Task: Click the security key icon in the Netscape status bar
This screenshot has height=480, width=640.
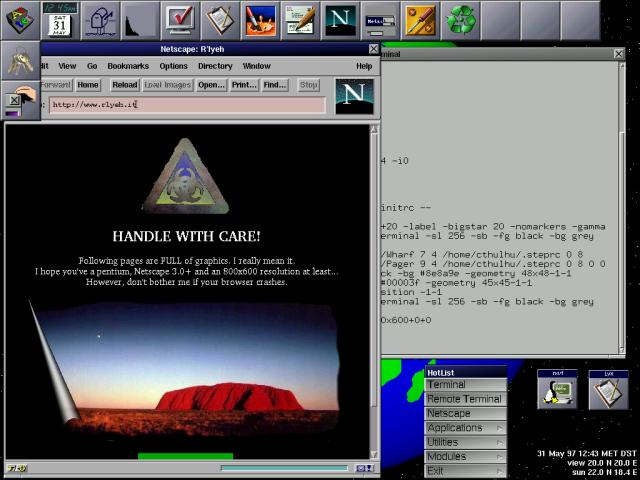Action: [18, 468]
